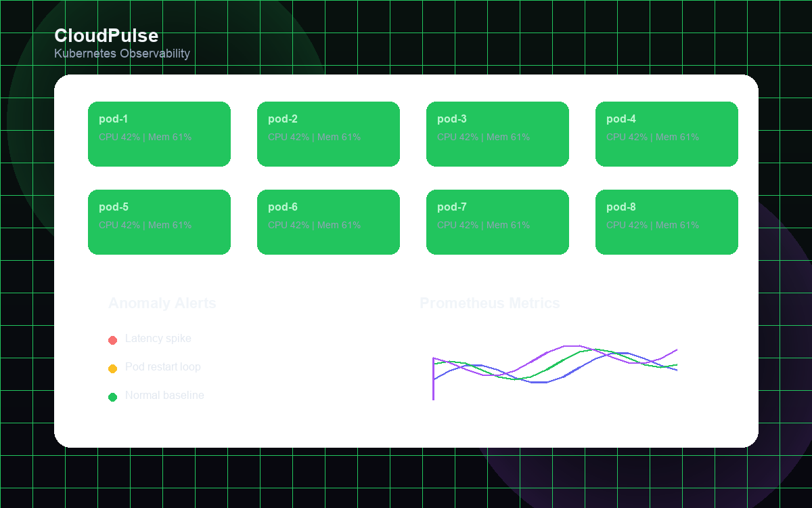This screenshot has height=508, width=812.
Task: Click the Kubernetes Observability subtitle
Action: (x=122, y=54)
